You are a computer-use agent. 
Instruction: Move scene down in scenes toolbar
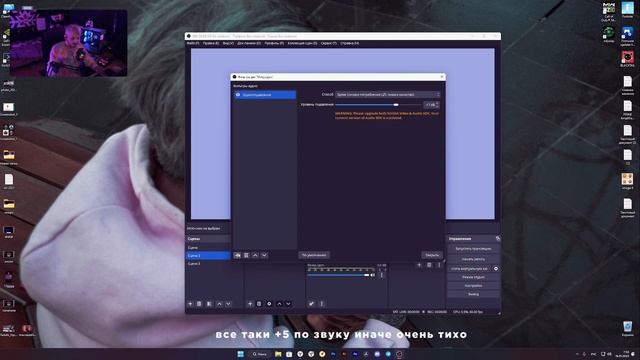[228, 304]
